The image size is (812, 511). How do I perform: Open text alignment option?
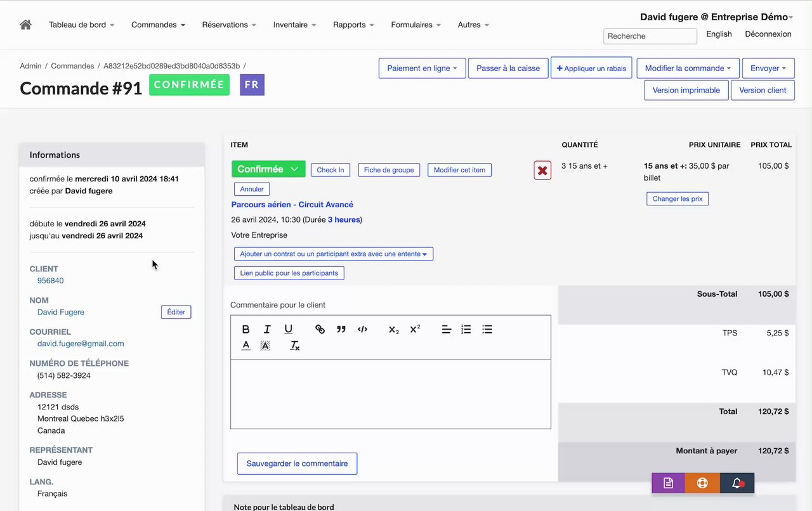click(447, 329)
